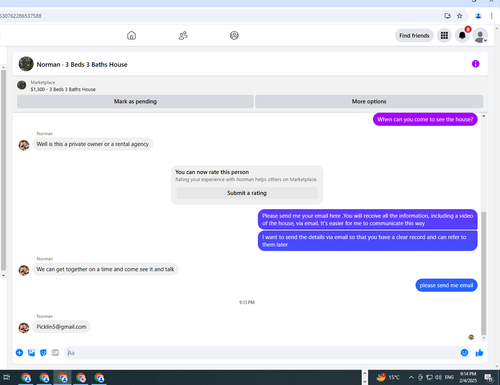Select message 'We can get together on a time'

pyautogui.click(x=105, y=269)
